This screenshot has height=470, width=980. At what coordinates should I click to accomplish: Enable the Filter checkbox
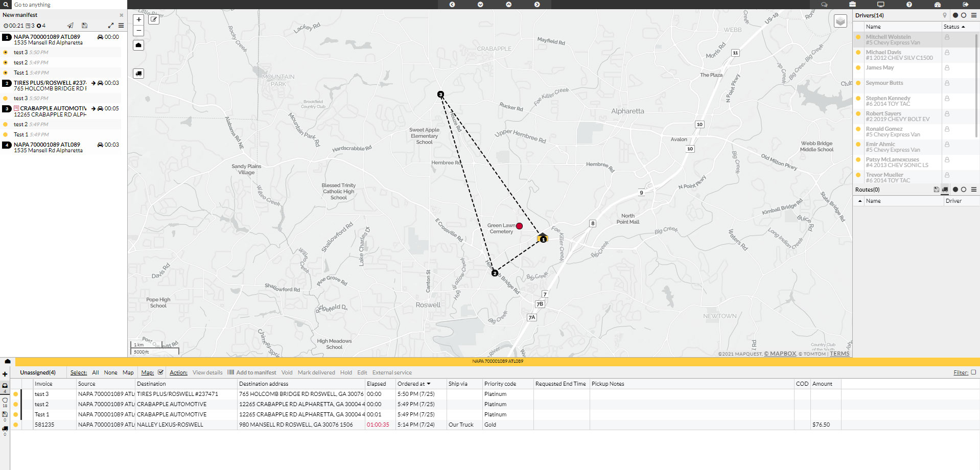click(x=973, y=372)
